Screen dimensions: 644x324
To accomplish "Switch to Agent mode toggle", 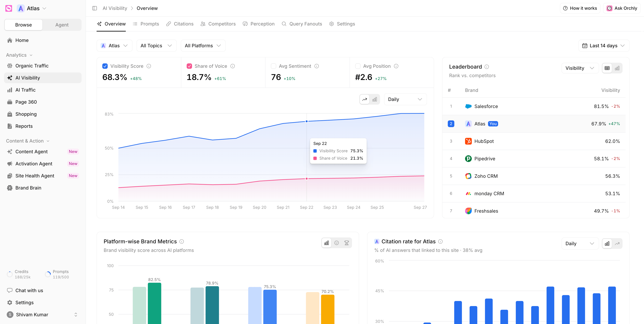I will 62,25.
